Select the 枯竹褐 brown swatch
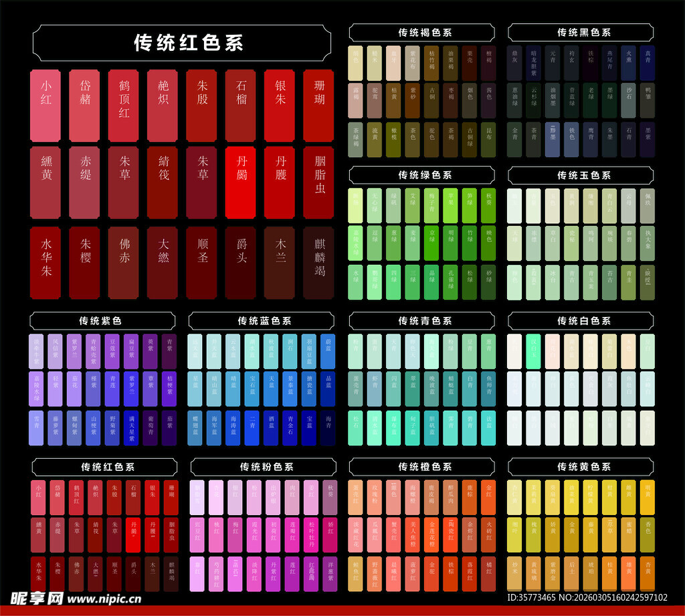Viewport: 685px width, 616px height. point(432,64)
